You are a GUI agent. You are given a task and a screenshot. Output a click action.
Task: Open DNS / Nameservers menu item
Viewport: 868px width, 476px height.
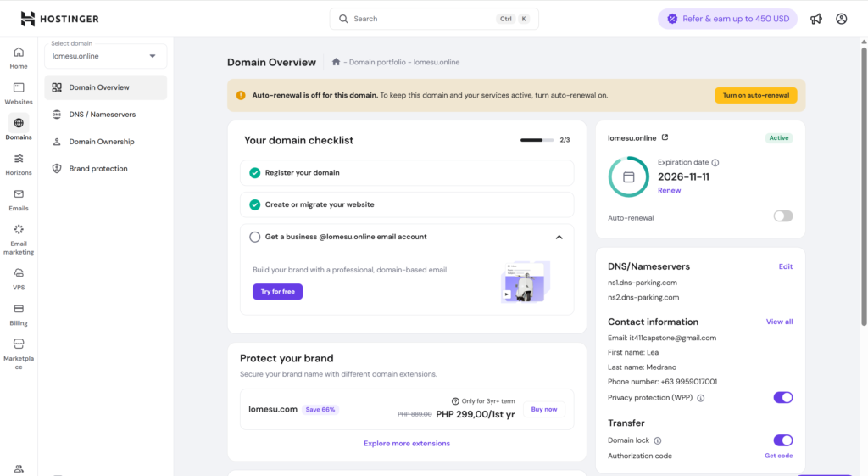click(102, 115)
